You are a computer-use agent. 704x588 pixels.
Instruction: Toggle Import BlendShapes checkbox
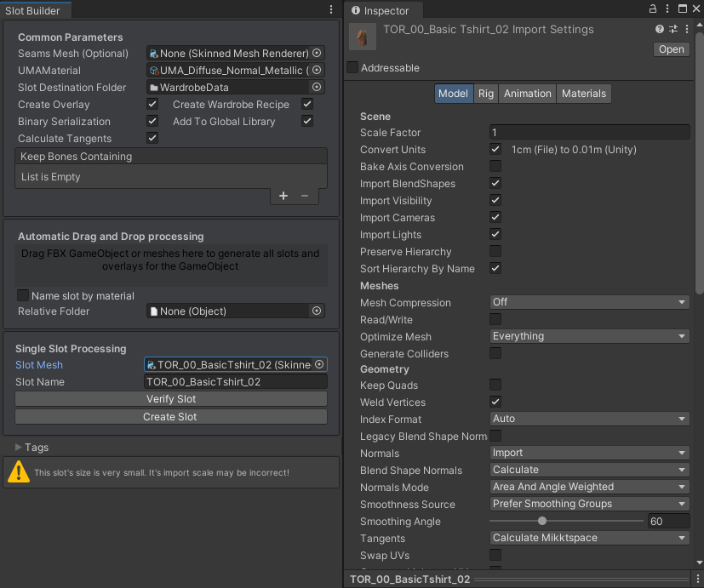tap(495, 183)
